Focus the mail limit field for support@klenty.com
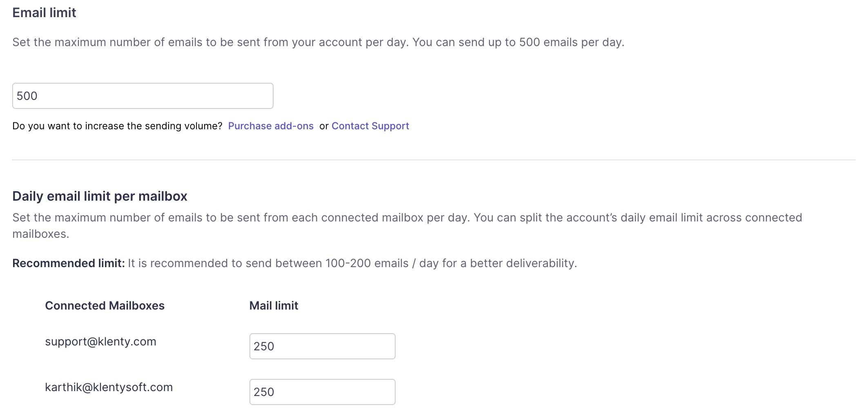Viewport: 868px width, 416px height. 322,346
